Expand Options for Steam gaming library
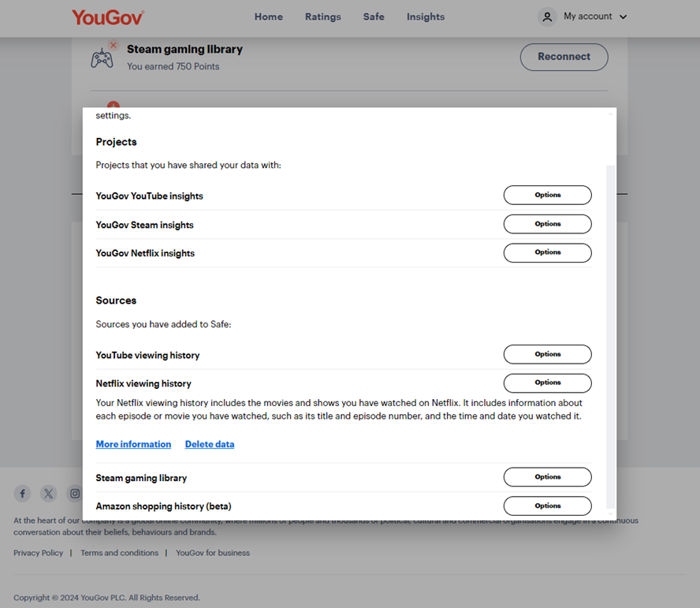Screen dimensions: 700x608 547,477
